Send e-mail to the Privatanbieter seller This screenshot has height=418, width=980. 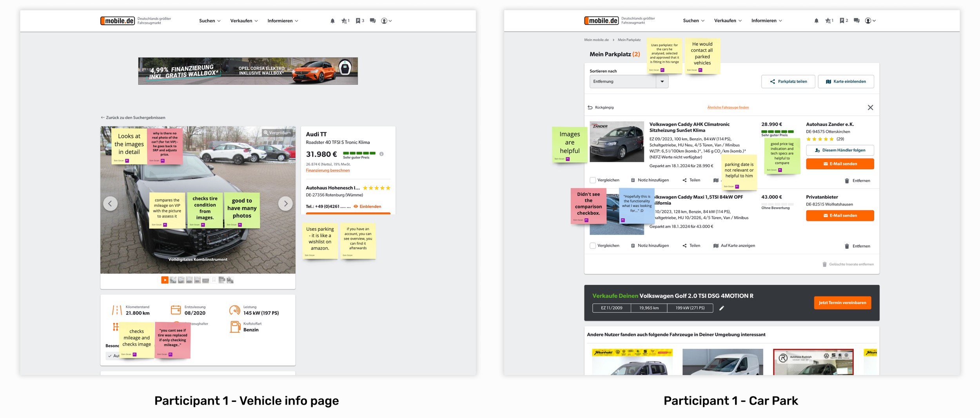coord(840,215)
